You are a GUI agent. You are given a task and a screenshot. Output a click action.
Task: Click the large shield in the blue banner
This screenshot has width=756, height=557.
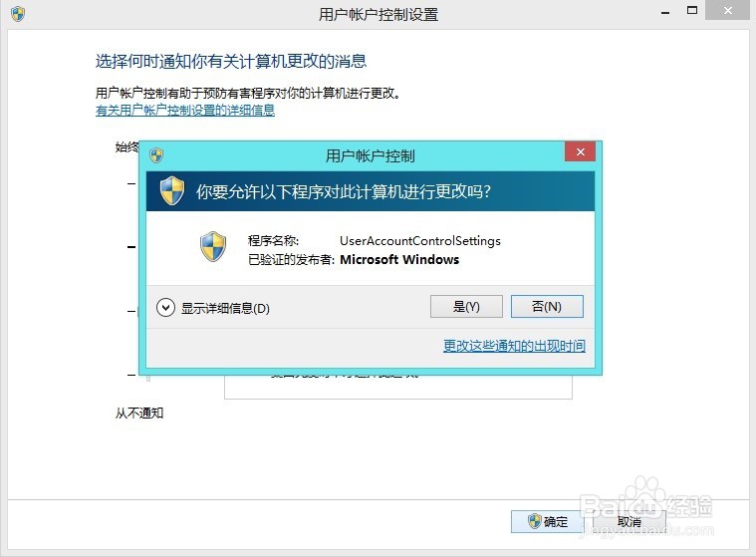coord(172,190)
